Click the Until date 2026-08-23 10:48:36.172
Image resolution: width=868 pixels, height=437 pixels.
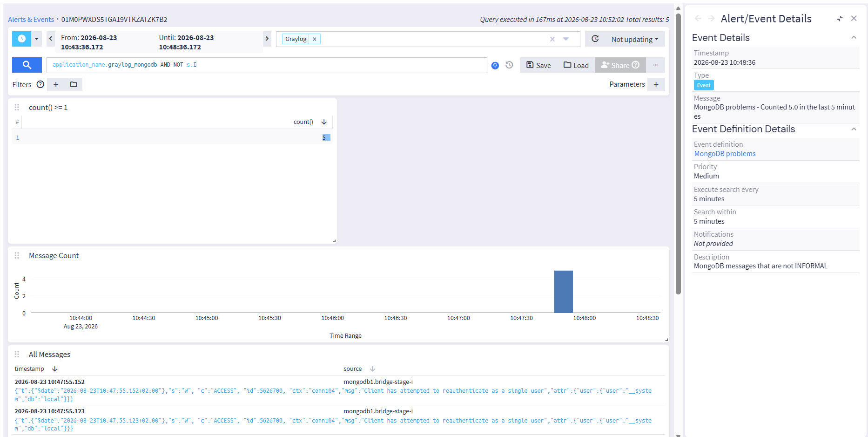[186, 42]
